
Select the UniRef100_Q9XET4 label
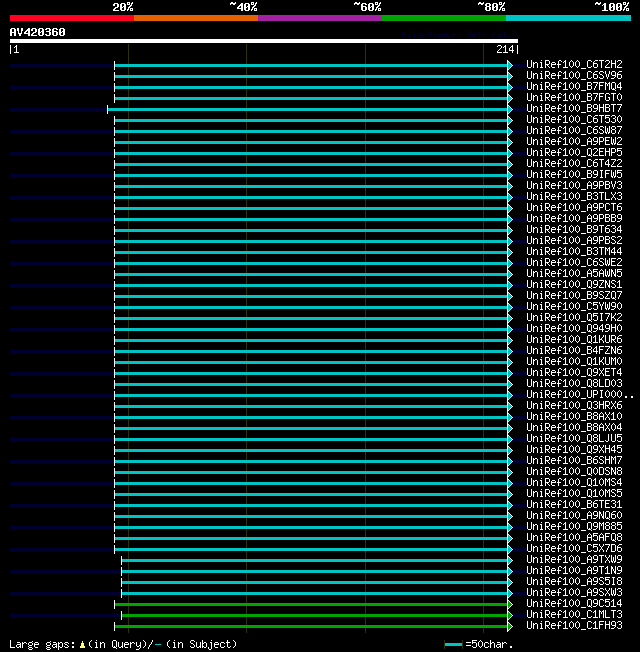[574, 373]
